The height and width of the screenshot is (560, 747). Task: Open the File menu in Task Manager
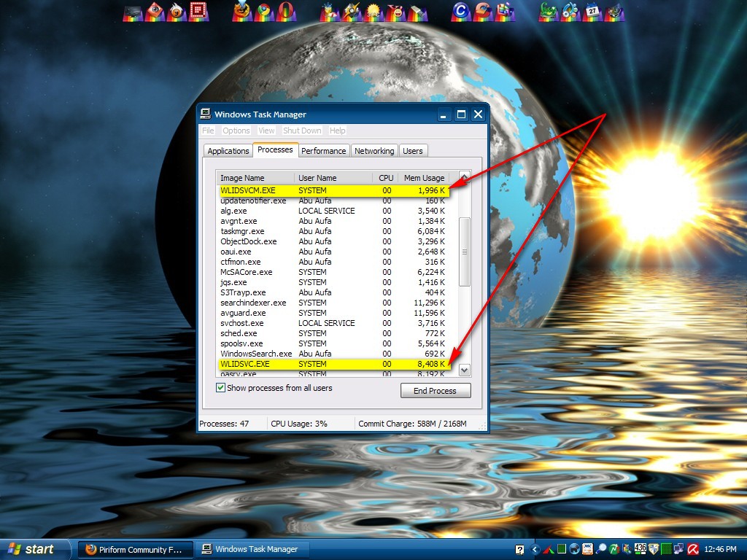(x=208, y=131)
